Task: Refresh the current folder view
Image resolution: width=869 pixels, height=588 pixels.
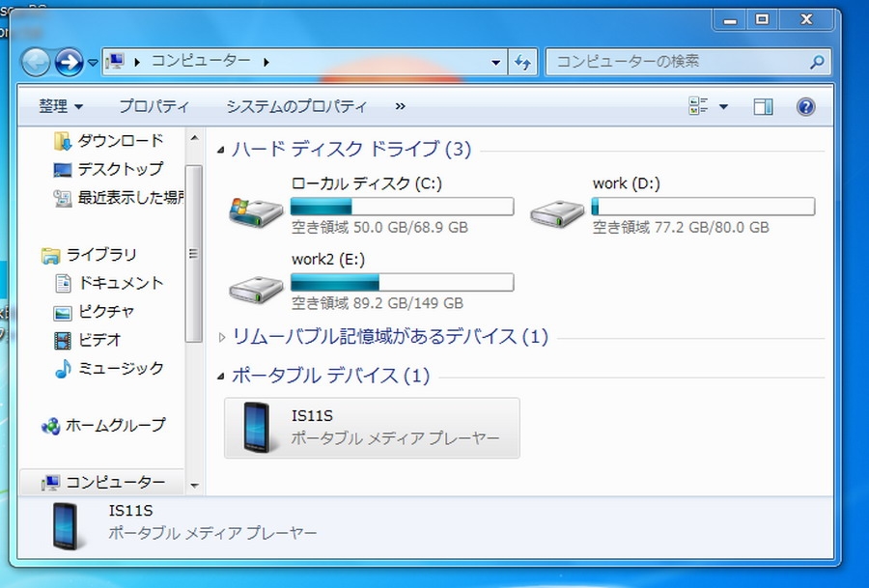Action: click(522, 62)
